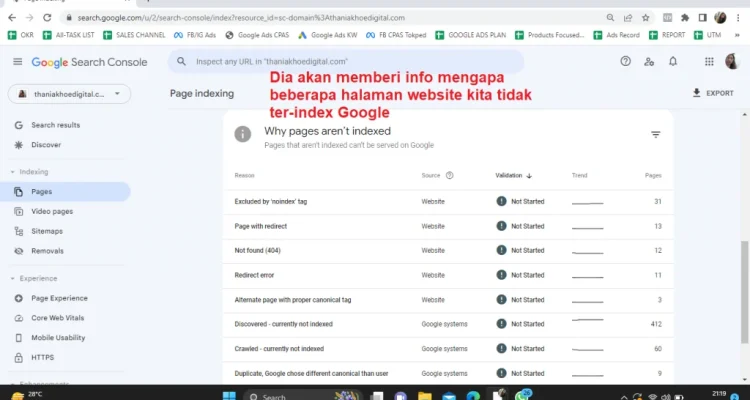Open the Not found (404) row
Screen dimensions: 750x400
click(x=448, y=251)
